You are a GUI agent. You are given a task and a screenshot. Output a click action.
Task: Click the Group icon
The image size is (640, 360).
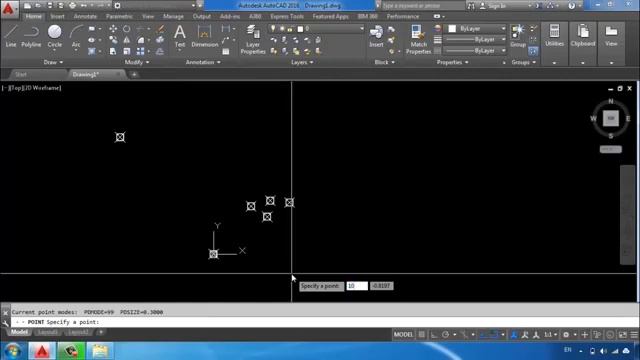click(x=518, y=36)
